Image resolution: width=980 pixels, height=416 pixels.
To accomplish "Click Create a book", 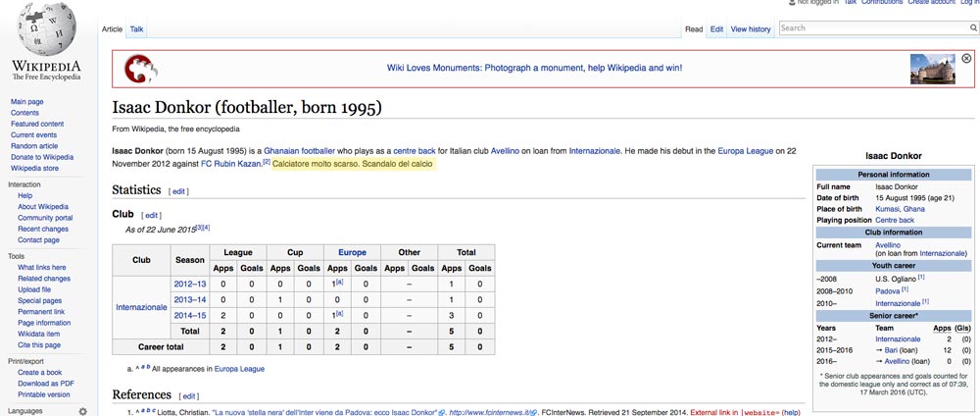I will [40, 373].
